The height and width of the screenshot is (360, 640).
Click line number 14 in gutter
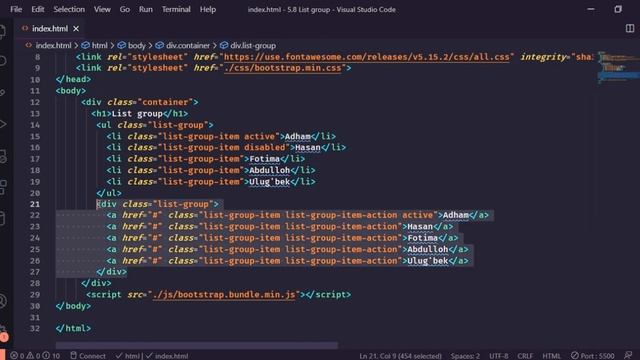[x=35, y=125]
